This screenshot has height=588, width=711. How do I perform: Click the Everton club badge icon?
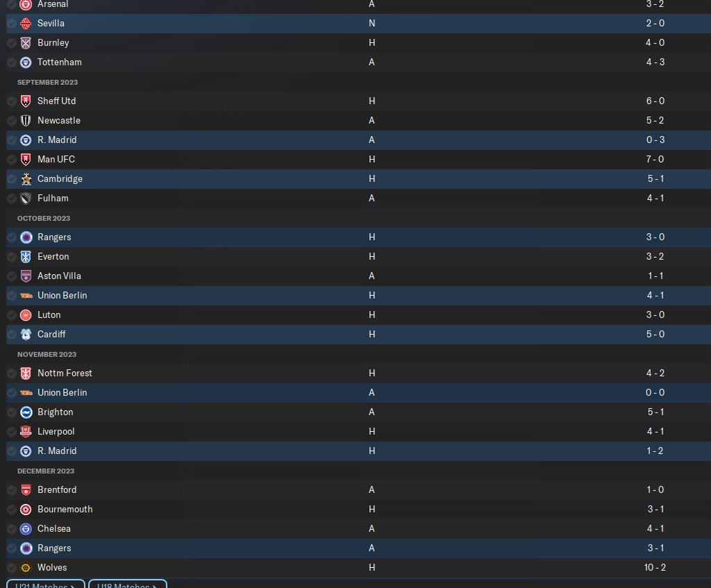click(x=26, y=257)
